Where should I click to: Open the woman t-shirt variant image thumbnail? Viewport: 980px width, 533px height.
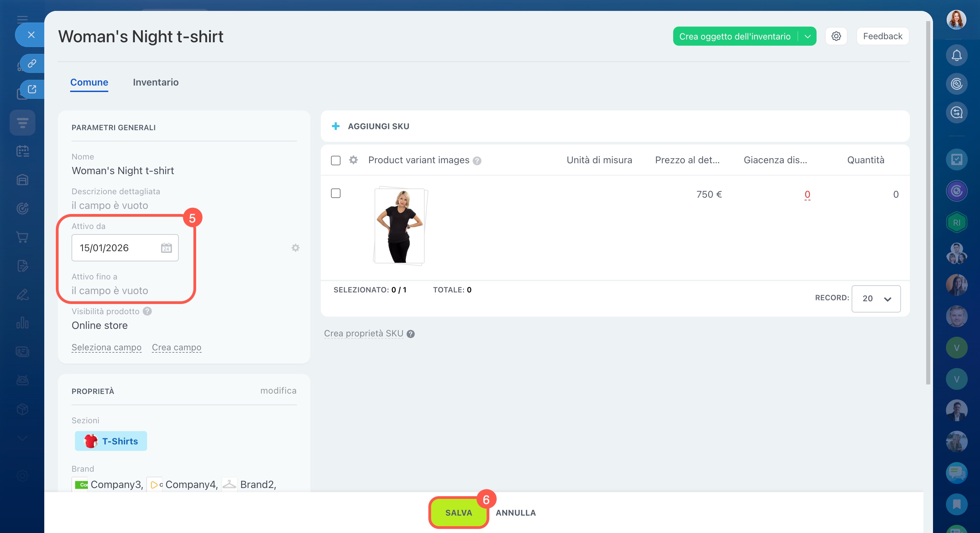pyautogui.click(x=399, y=226)
